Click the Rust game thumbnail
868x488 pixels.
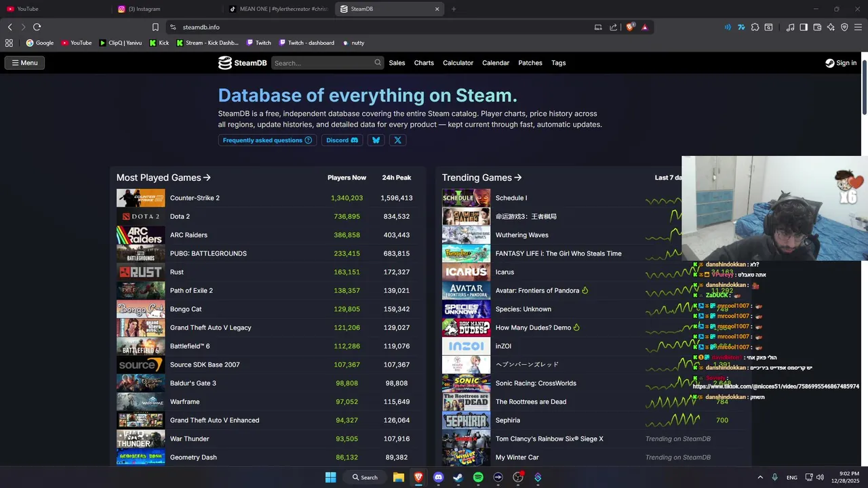140,272
